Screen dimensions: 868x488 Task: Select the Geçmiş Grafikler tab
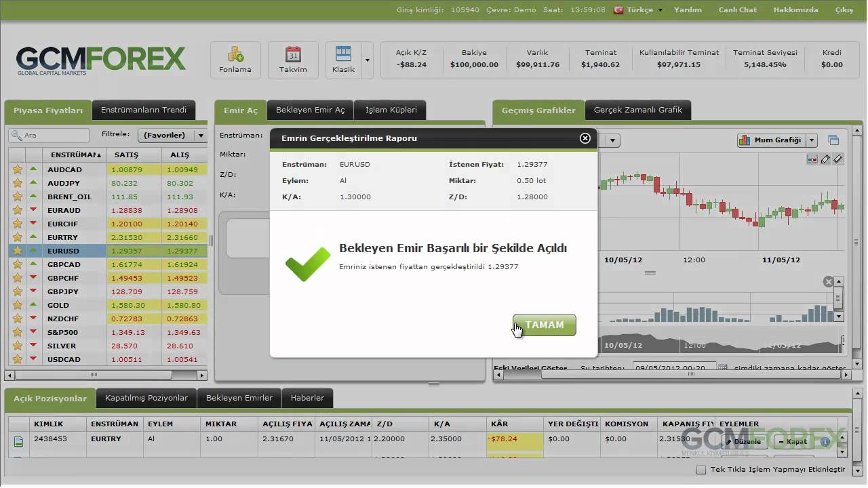(538, 110)
